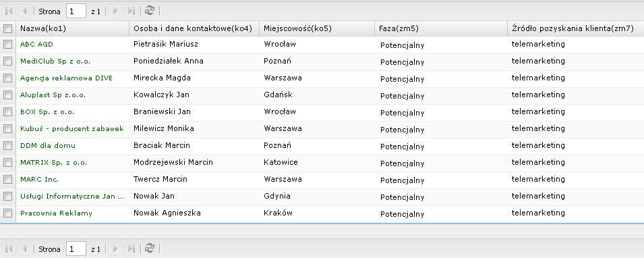Check the ABC AGD row checkbox
This screenshot has height=258, width=644.
[x=7, y=45]
